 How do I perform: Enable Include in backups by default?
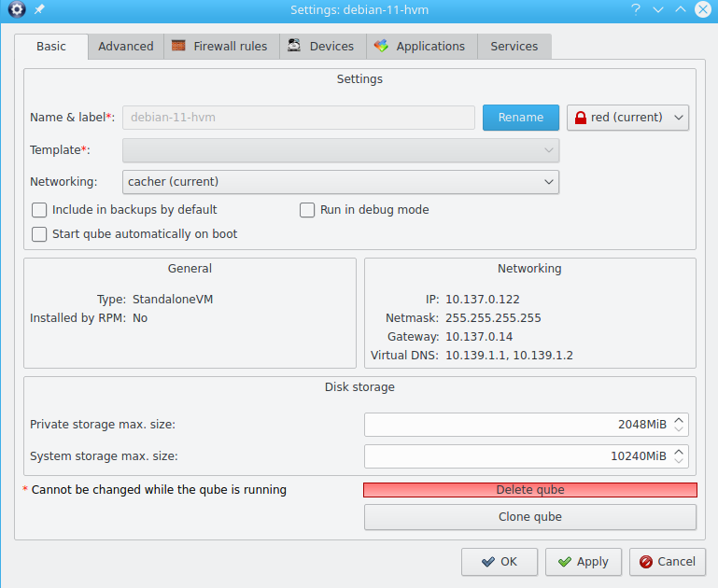tap(39, 210)
